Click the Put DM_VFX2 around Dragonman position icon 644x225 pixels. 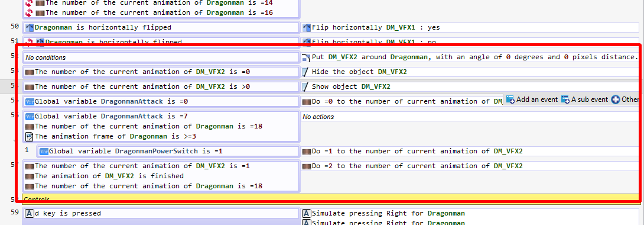[x=307, y=57]
